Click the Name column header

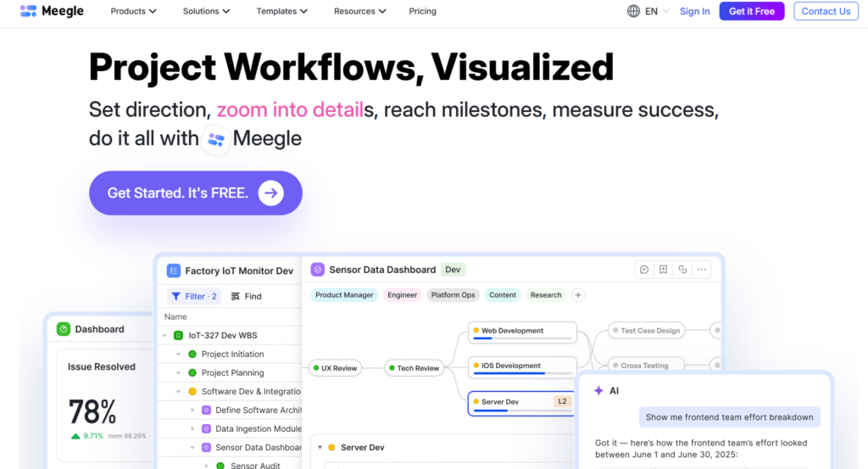(175, 316)
